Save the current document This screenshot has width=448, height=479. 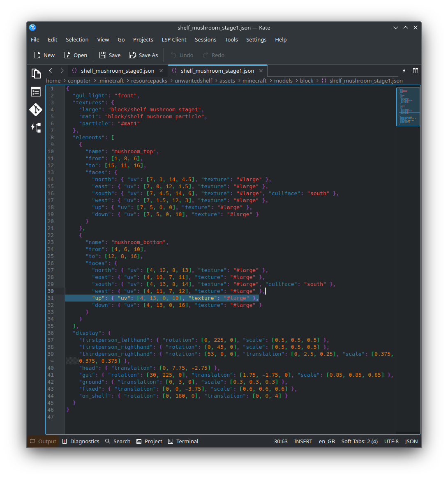[x=110, y=55]
